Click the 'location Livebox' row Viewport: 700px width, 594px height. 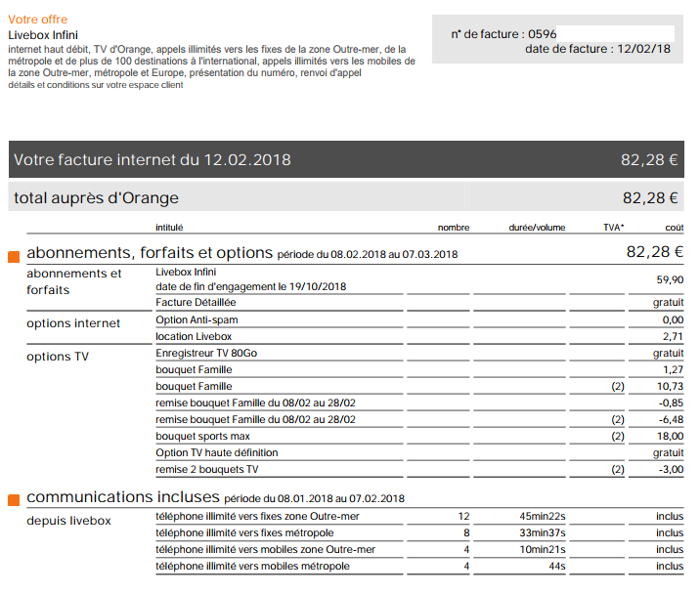point(419,336)
